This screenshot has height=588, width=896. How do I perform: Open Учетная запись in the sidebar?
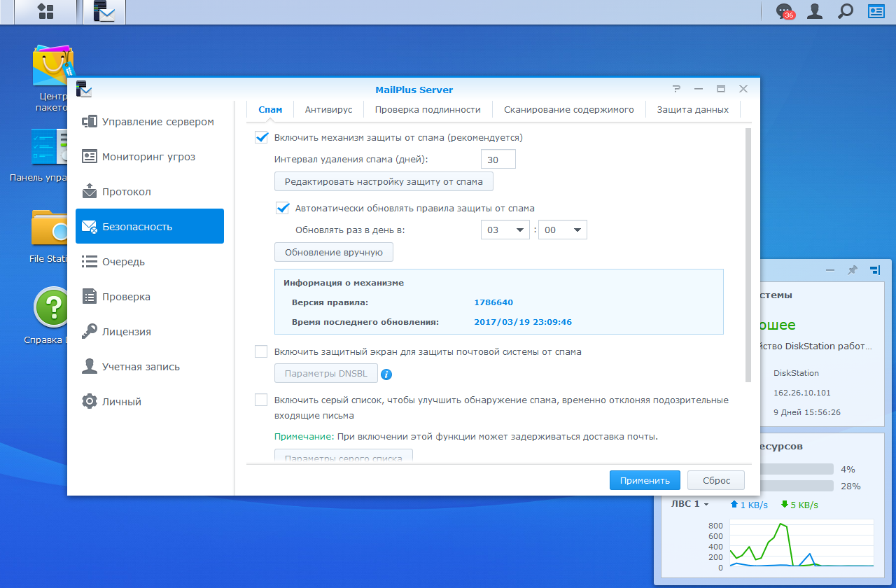point(150,367)
